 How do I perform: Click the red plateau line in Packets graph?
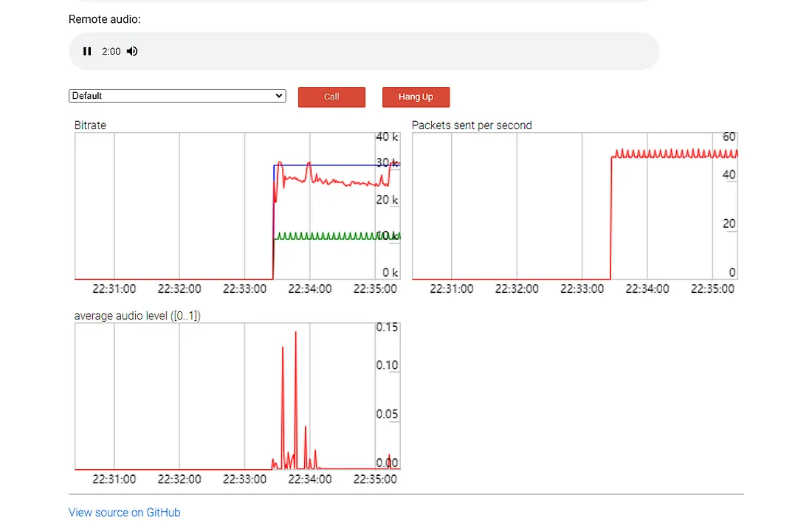(x=664, y=154)
